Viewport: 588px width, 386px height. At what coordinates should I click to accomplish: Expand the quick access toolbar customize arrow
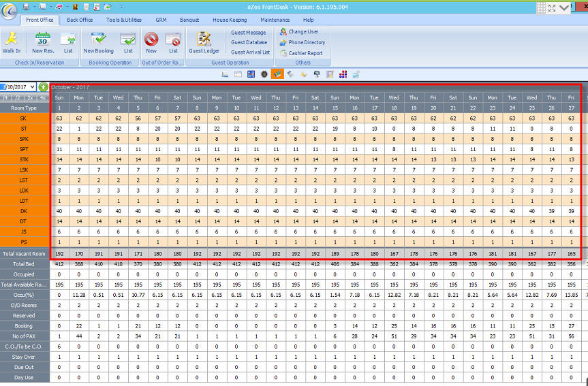point(121,7)
